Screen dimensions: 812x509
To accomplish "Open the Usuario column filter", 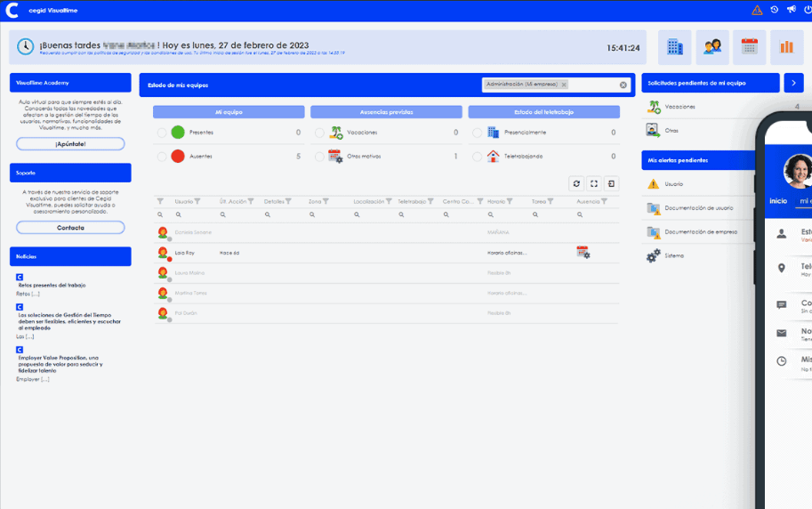I will pyautogui.click(x=197, y=201).
